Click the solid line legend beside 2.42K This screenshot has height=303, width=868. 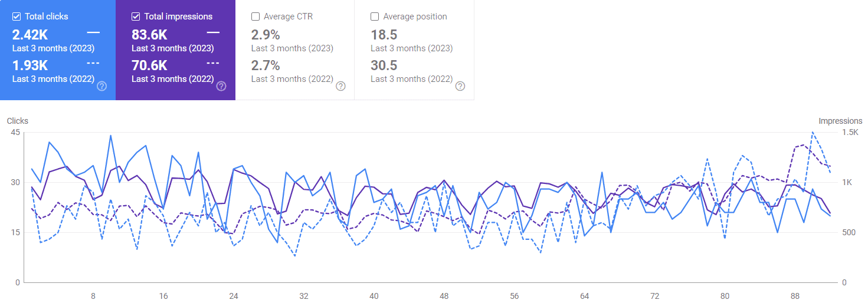pyautogui.click(x=93, y=32)
